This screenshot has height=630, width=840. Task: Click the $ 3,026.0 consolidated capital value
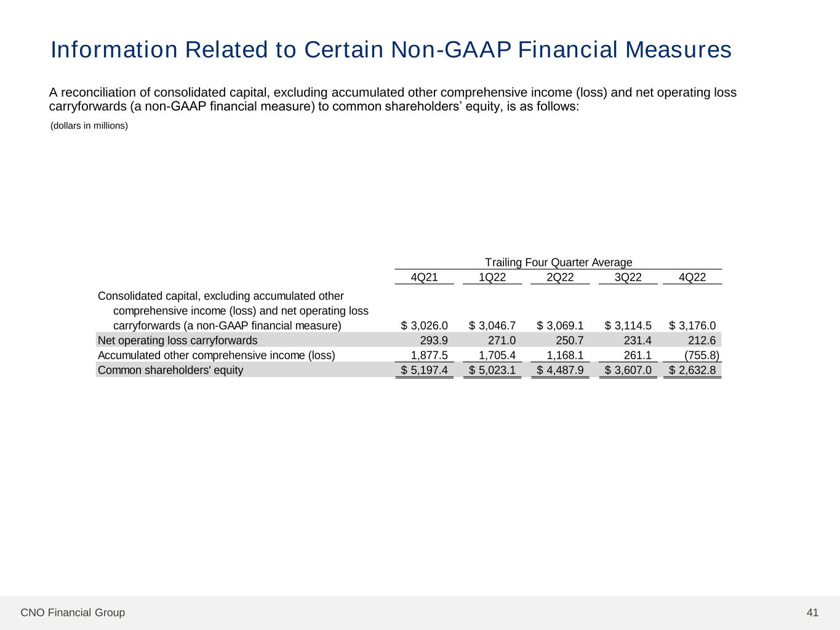point(425,325)
